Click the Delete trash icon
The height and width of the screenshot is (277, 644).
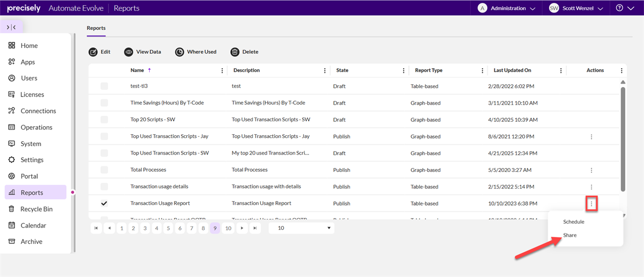pos(235,52)
